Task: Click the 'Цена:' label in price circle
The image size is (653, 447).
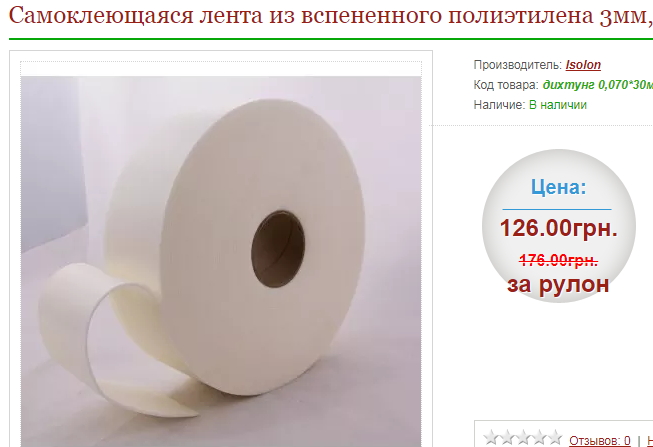Action: pos(558,187)
